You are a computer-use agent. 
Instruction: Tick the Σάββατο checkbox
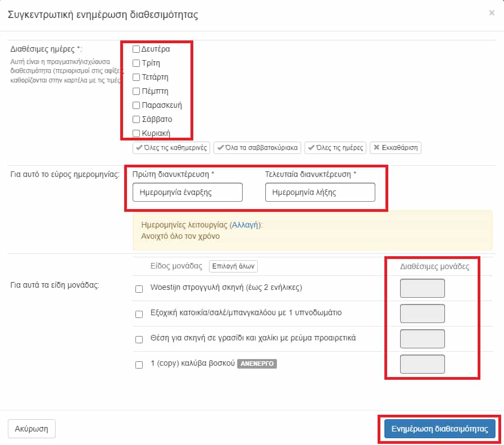pos(137,120)
